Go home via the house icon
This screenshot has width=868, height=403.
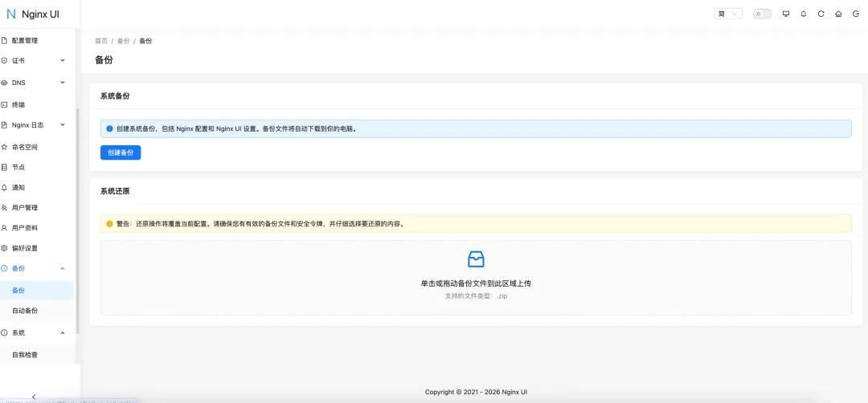click(x=838, y=14)
